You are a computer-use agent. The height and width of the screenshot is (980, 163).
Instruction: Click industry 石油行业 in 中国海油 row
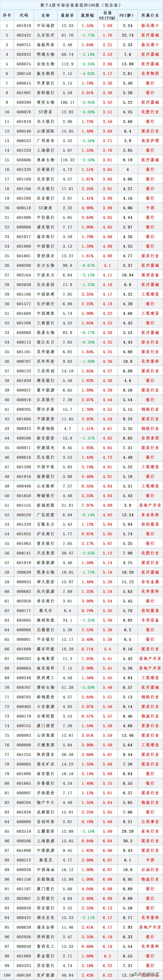pyautogui.click(x=150, y=869)
